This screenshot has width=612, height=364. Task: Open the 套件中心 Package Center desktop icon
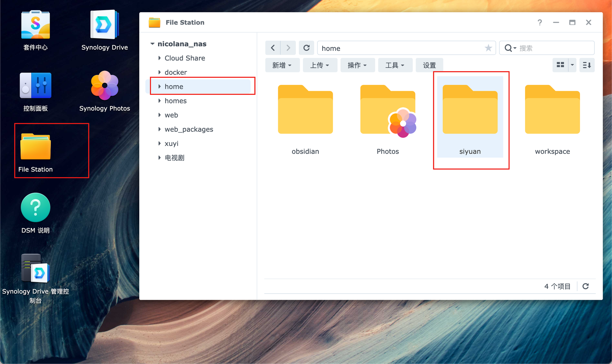click(x=35, y=25)
